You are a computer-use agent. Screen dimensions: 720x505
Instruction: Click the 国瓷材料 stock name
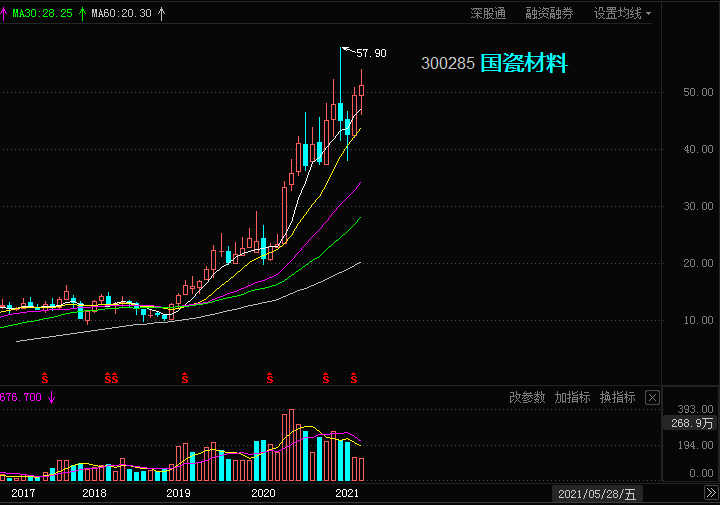tap(524, 63)
